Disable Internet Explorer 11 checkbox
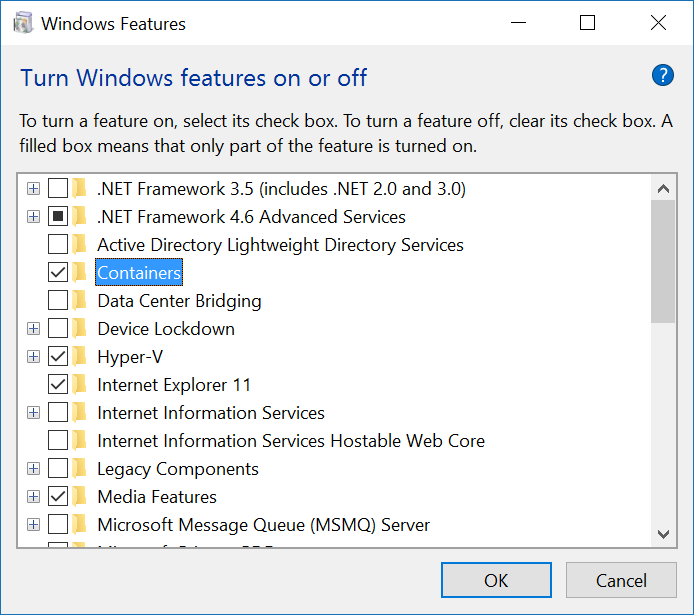This screenshot has width=694, height=615. [58, 384]
